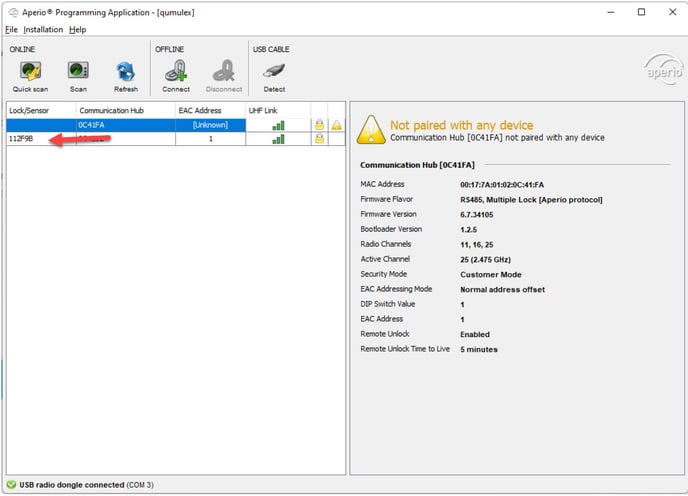Screen dimensions: 688x496
Task: Minimize the Aperio window
Action: (x=610, y=12)
